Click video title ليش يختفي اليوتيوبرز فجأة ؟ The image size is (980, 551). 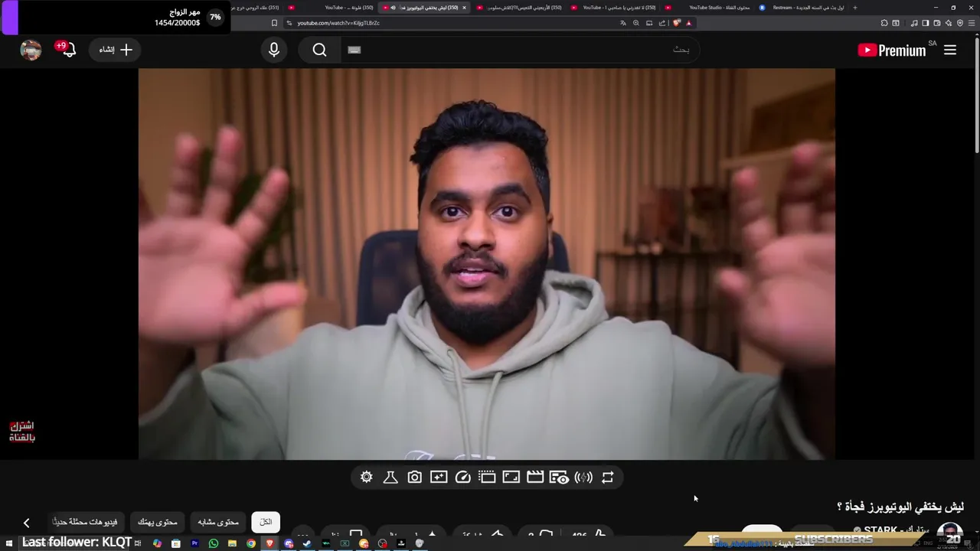coord(900,507)
